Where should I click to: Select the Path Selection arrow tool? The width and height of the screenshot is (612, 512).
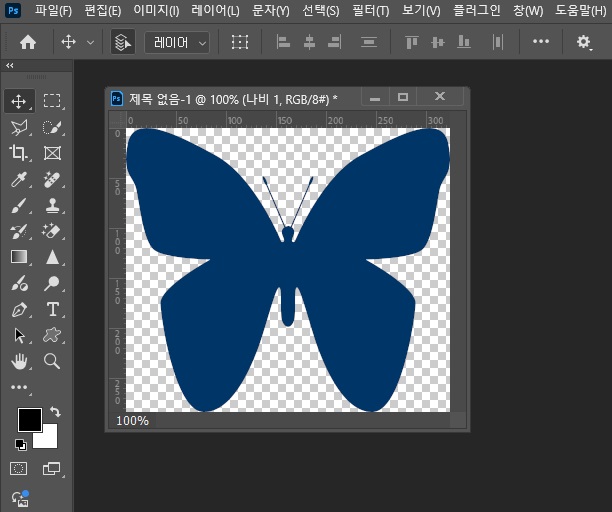(19, 335)
